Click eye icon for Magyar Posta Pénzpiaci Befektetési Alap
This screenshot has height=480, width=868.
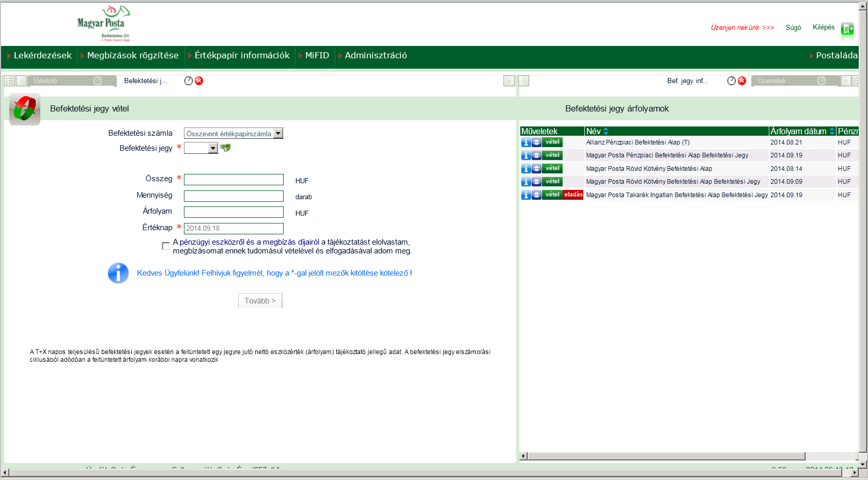(x=537, y=155)
